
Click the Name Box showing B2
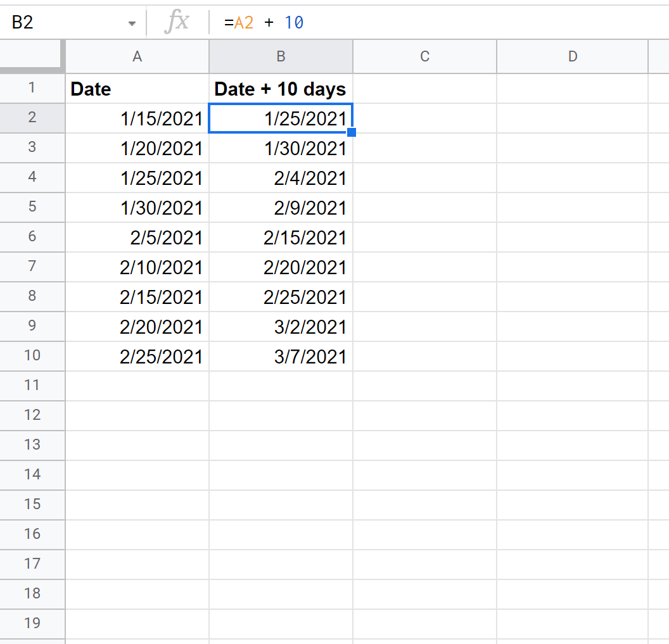pos(63,23)
